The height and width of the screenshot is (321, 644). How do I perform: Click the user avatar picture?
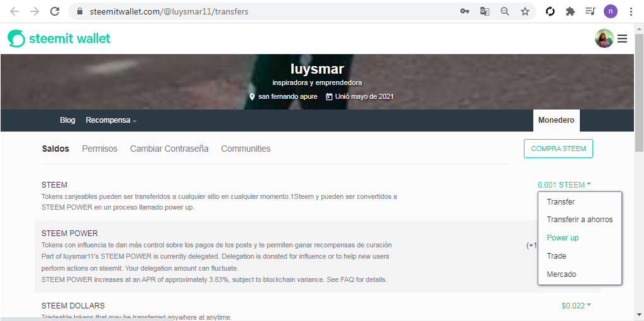click(x=604, y=38)
